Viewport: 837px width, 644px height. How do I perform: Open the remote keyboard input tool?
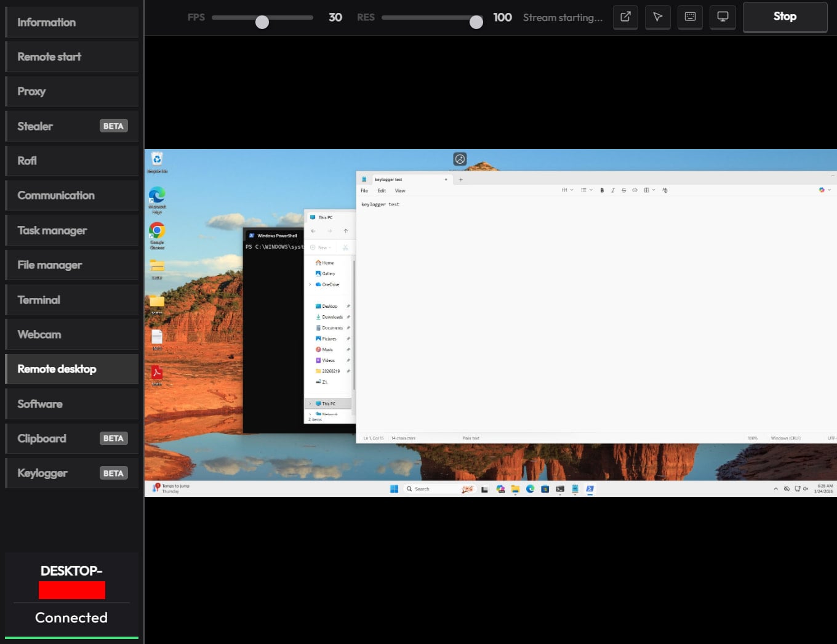tap(690, 17)
